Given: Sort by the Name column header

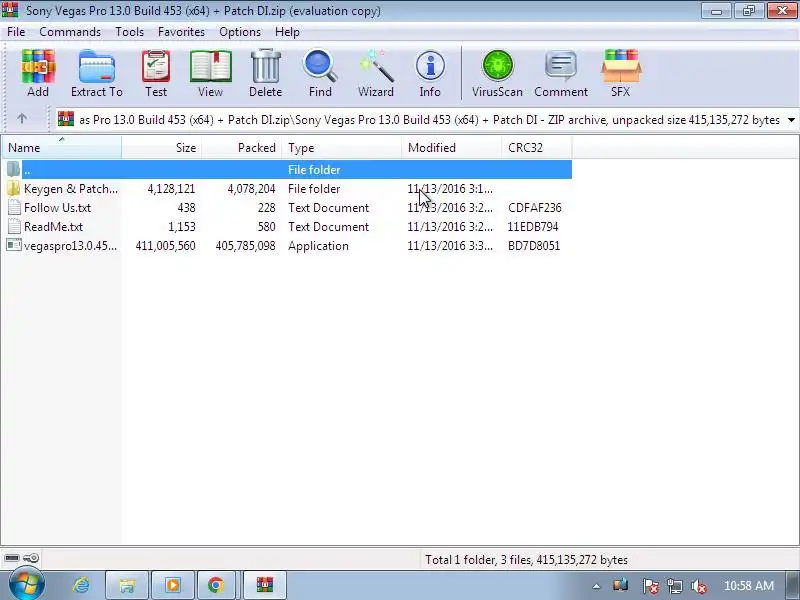Looking at the screenshot, I should [x=62, y=147].
